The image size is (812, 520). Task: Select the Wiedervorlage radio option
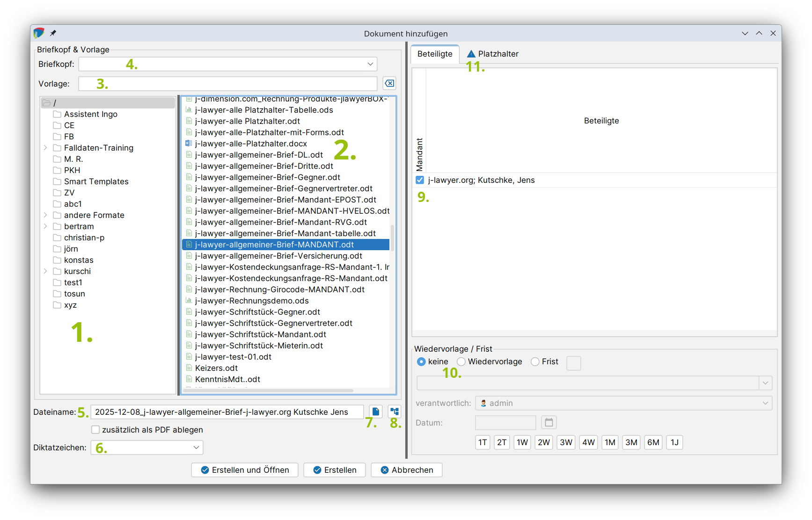tap(461, 361)
